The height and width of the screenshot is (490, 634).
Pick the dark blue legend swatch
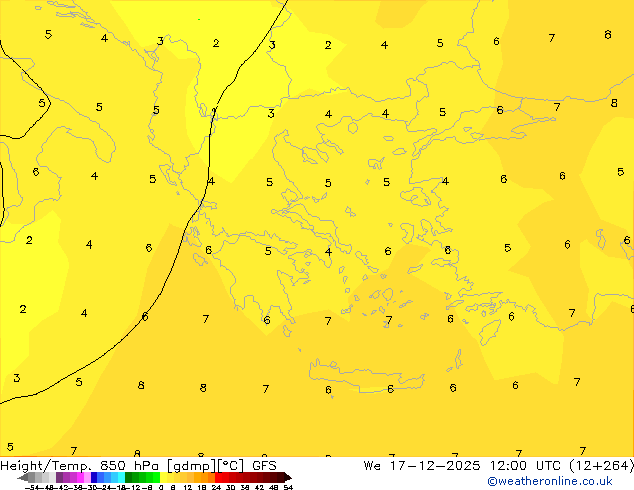94,477
